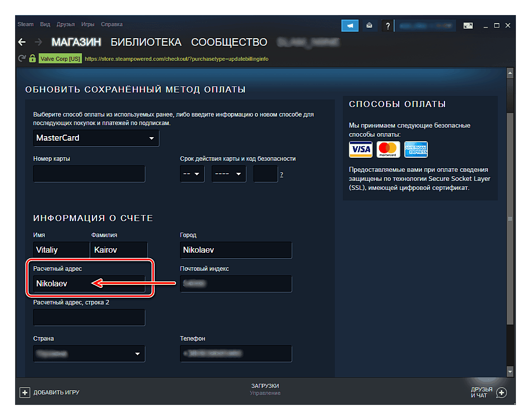Open the inbox envelope icon

click(369, 25)
